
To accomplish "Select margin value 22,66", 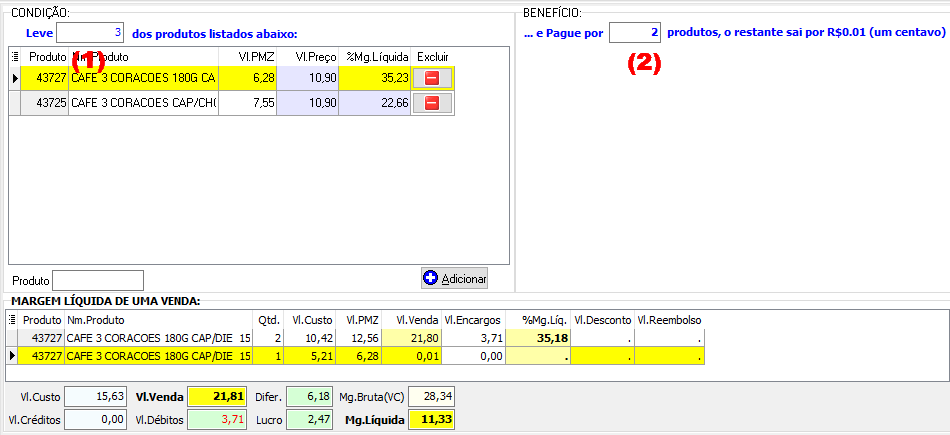I will pos(375,104).
